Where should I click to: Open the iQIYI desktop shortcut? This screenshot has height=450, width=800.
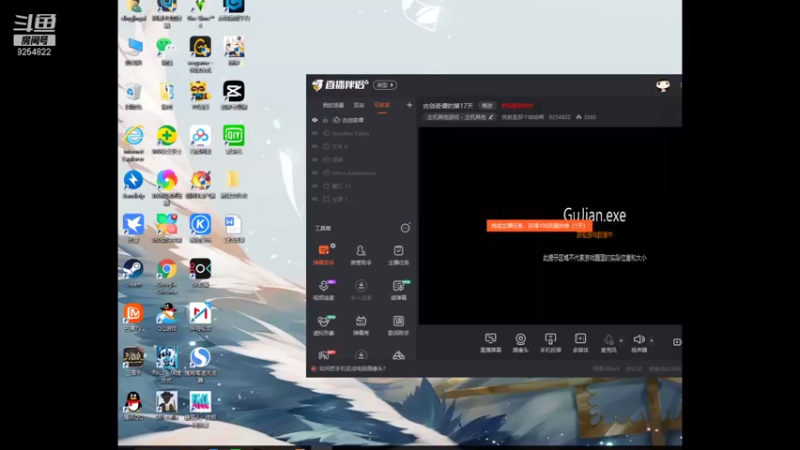pos(234,139)
